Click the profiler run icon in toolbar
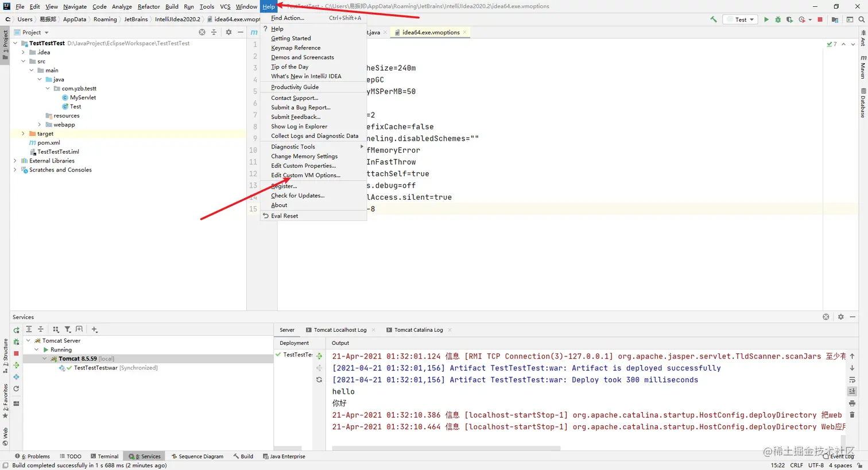Viewport: 868px width, 470px height. [802, 20]
